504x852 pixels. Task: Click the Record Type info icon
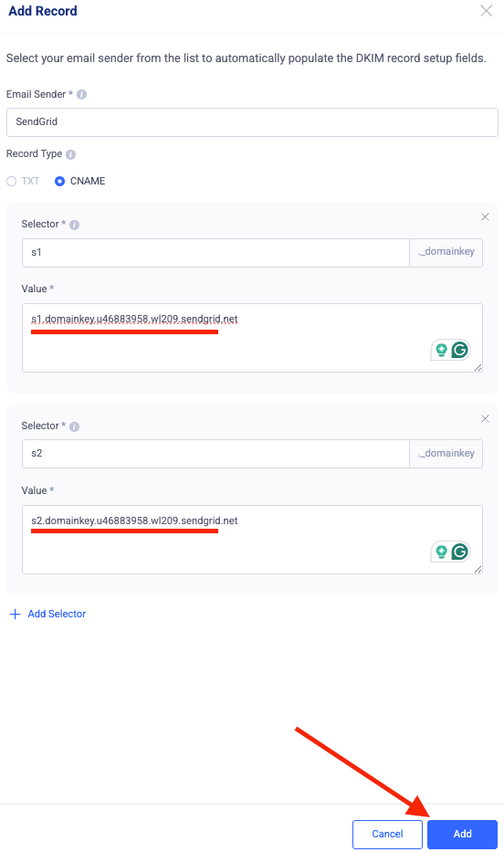70,154
